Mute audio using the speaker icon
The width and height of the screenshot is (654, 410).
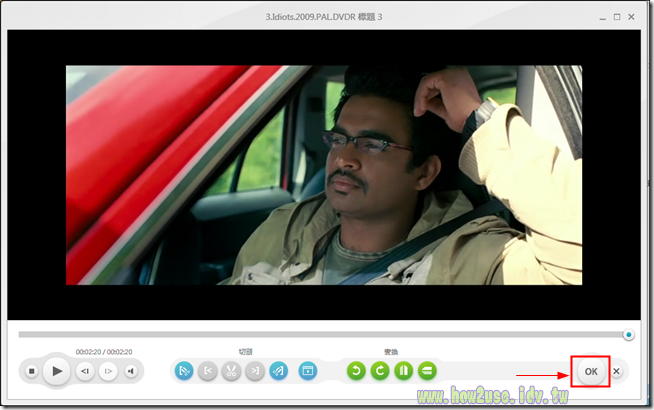[x=131, y=371]
